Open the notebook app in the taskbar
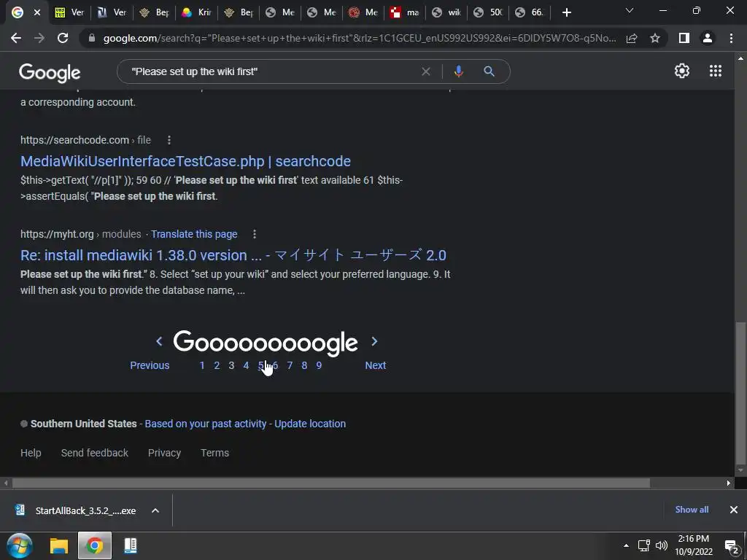The image size is (747, 560). click(130, 545)
